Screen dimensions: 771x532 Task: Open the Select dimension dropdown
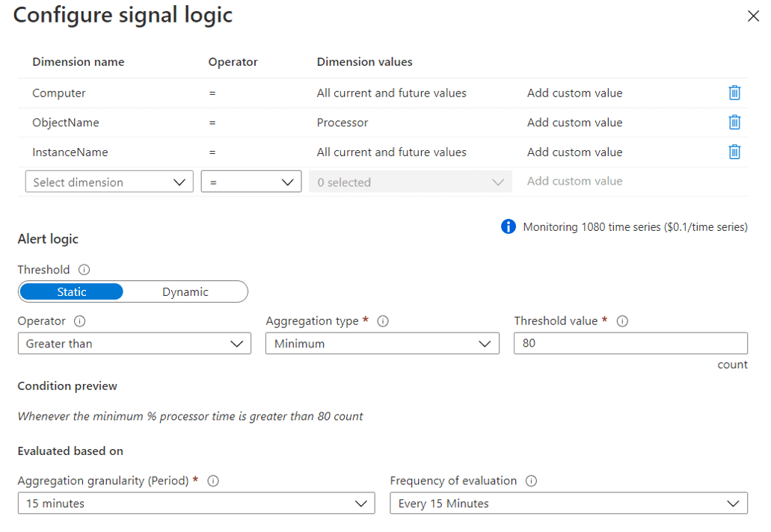tap(109, 182)
